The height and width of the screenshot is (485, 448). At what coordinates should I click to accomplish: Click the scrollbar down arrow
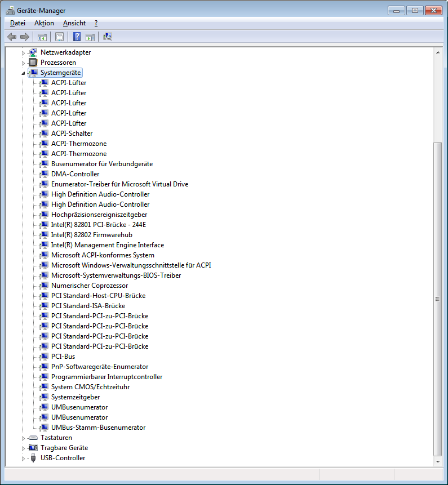438,461
